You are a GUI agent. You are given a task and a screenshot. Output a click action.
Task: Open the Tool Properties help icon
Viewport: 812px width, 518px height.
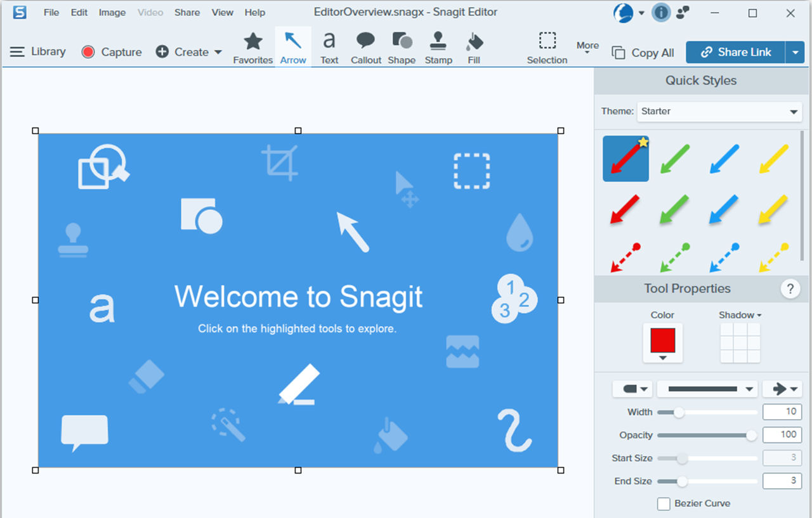790,289
